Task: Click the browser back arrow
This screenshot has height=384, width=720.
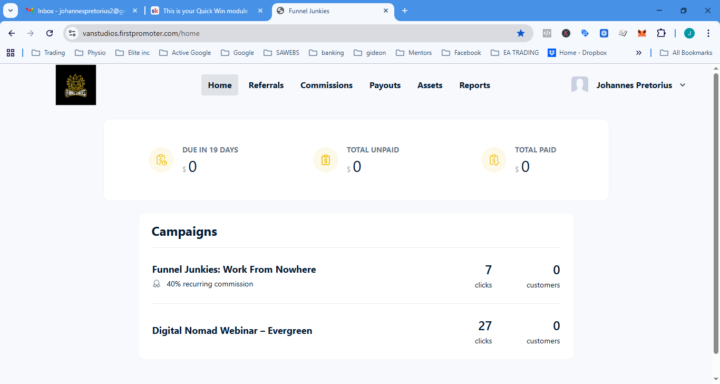Action: 11,33
